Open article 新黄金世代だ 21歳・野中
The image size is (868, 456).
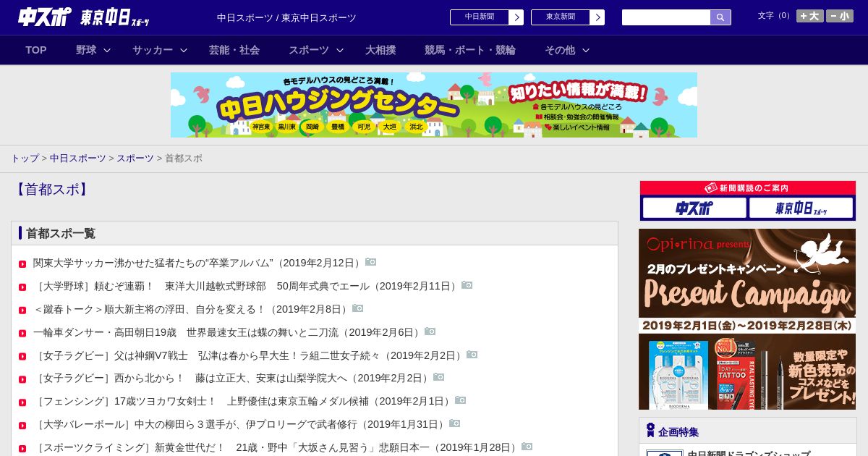point(276,447)
